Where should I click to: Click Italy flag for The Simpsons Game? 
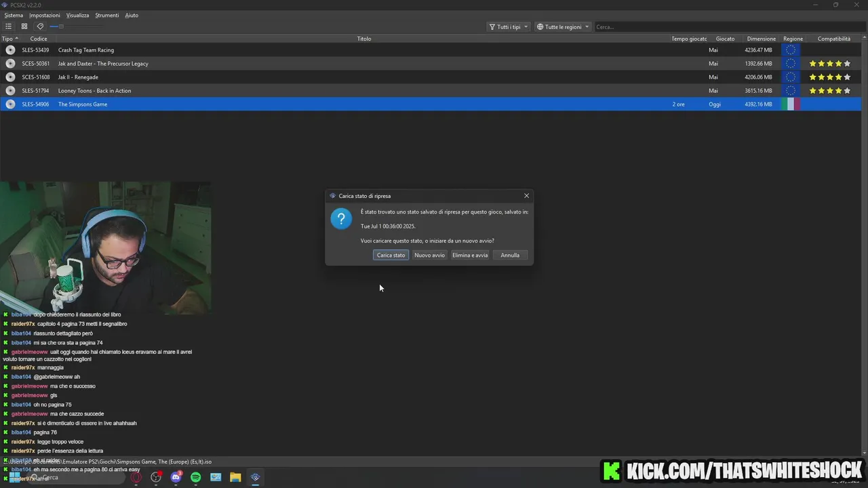pos(791,104)
